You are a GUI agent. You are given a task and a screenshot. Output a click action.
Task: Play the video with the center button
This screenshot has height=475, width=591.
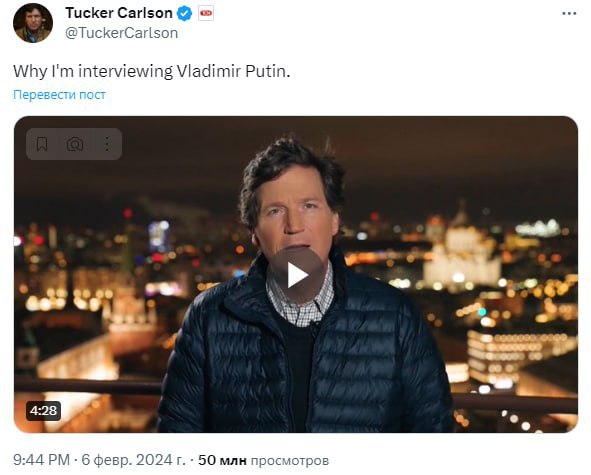296,275
